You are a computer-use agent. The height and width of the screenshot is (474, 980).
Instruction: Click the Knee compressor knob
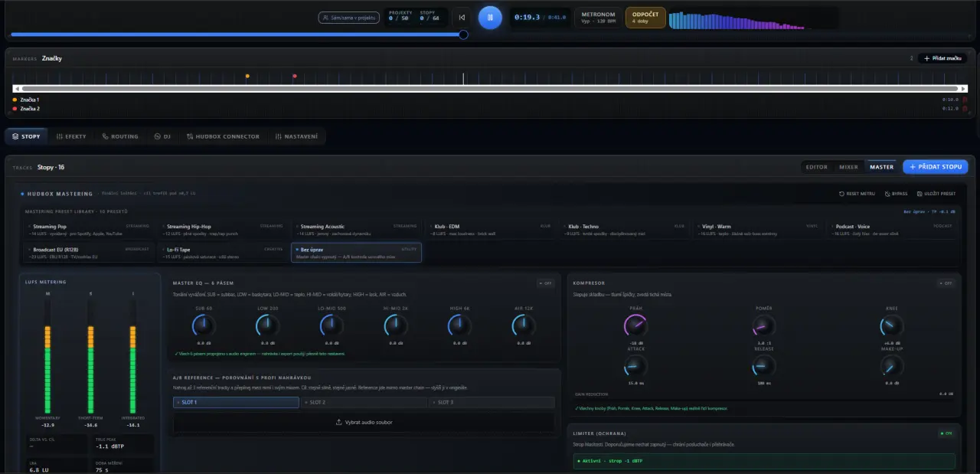(892, 326)
